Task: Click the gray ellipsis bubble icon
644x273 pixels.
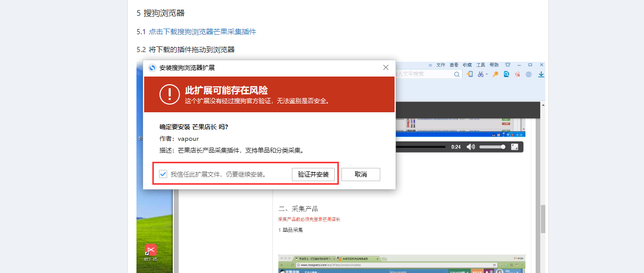Action: tap(528, 75)
